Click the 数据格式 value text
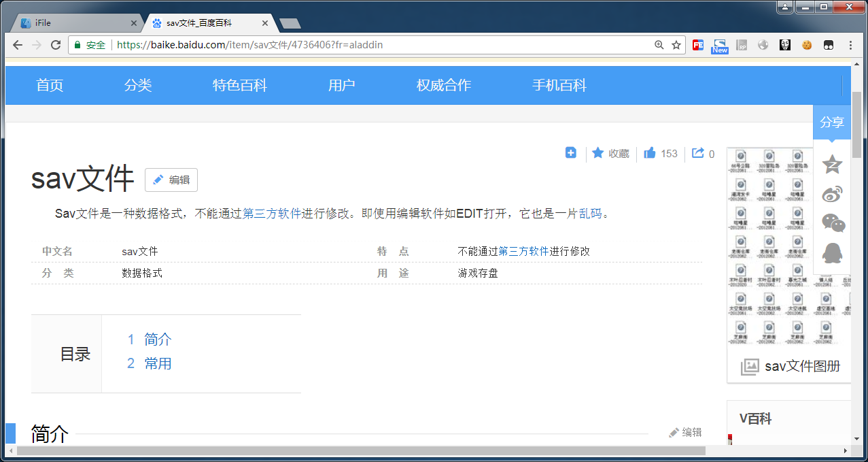868x462 pixels. 142,273
